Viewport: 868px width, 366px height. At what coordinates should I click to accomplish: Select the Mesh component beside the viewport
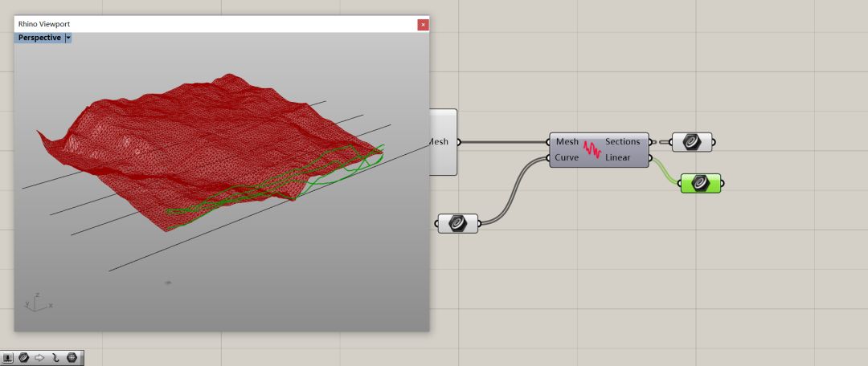click(443, 142)
